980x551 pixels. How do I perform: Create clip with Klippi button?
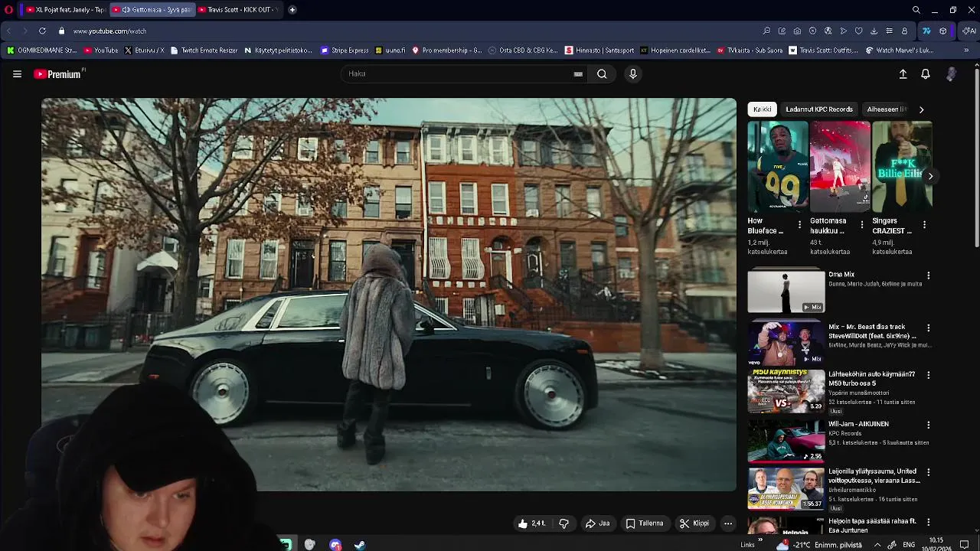(694, 523)
